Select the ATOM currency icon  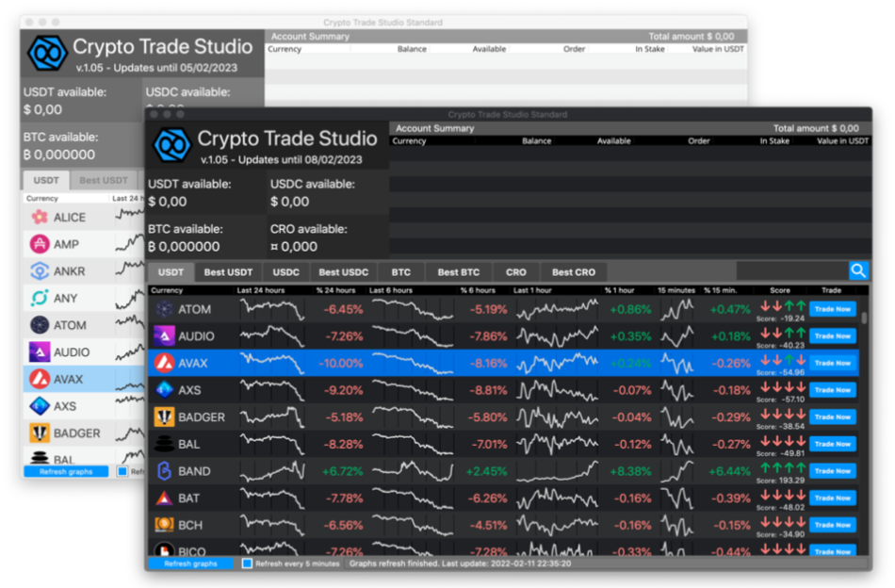pyautogui.click(x=162, y=309)
